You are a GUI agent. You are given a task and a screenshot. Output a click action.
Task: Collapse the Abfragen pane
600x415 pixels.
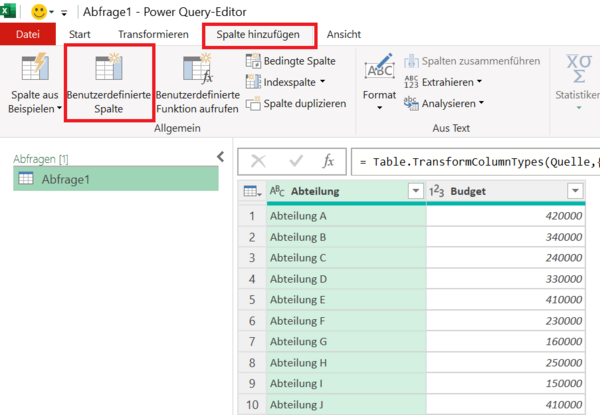pyautogui.click(x=221, y=156)
